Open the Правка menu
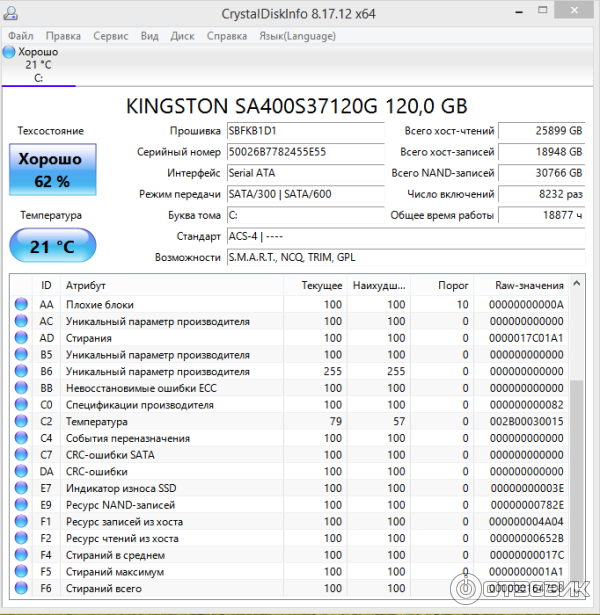 (63, 36)
